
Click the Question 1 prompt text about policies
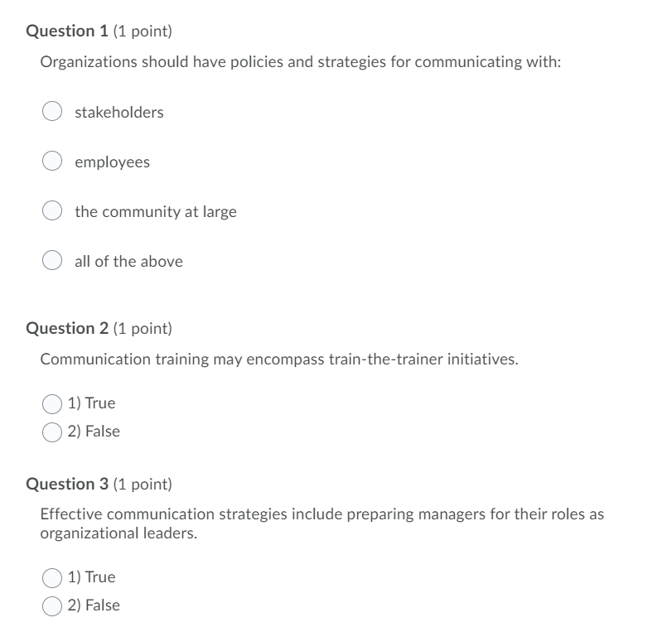click(300, 60)
